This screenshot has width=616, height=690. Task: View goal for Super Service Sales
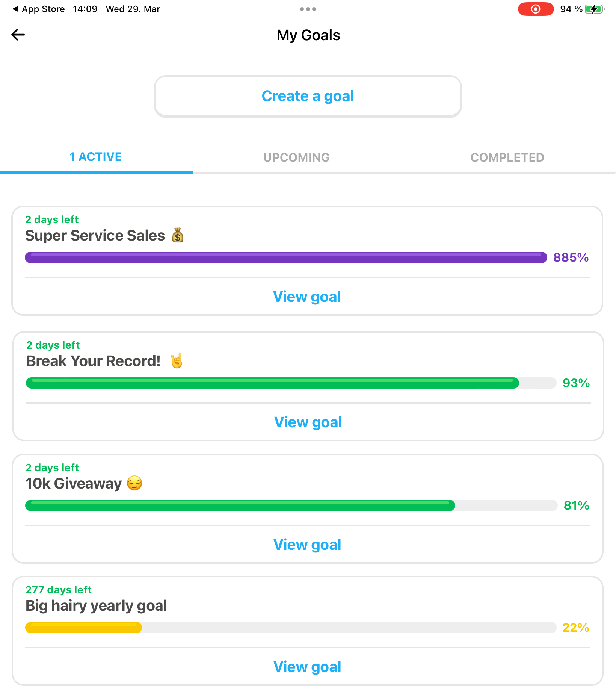point(307,297)
